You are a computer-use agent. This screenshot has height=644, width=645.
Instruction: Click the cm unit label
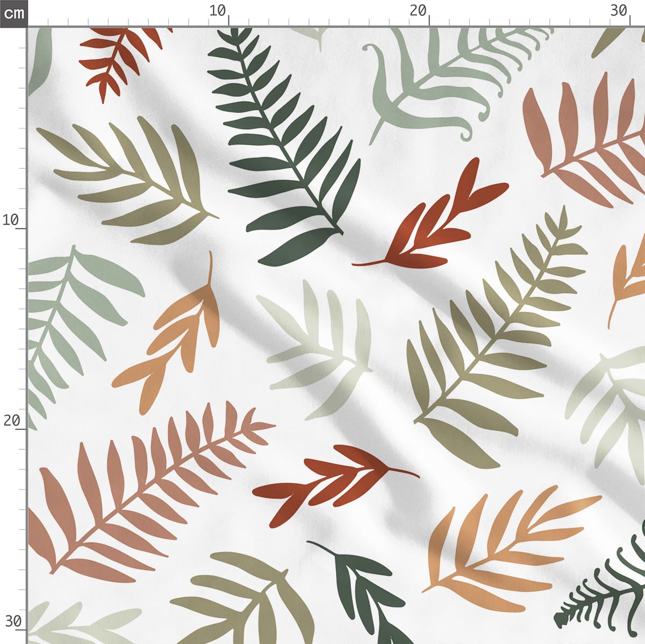(x=13, y=13)
